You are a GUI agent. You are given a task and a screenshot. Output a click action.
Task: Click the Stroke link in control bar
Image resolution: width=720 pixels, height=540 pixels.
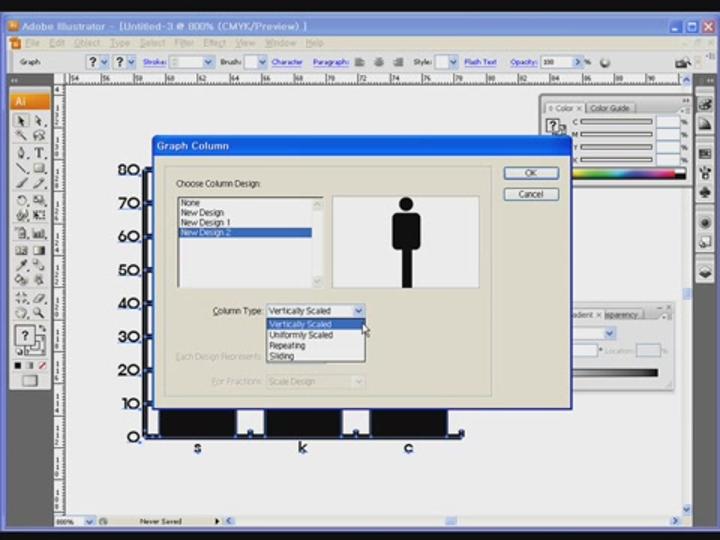point(154,62)
